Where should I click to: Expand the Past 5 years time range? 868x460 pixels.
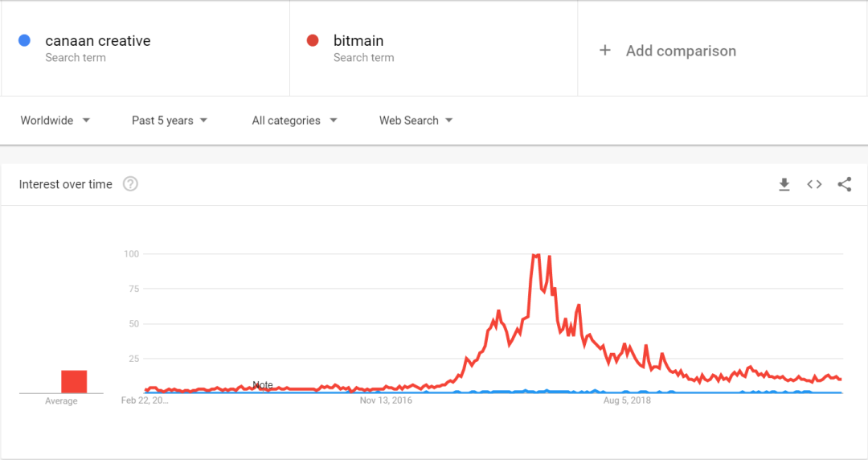pyautogui.click(x=170, y=121)
